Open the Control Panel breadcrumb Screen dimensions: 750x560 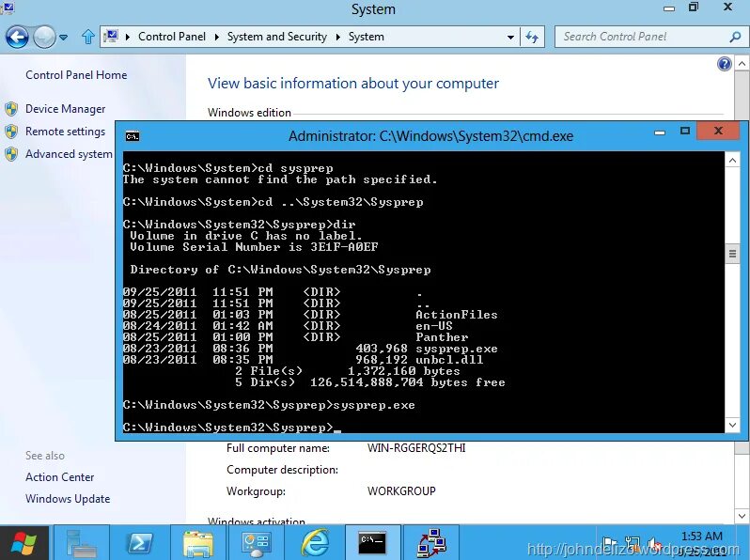coord(172,37)
